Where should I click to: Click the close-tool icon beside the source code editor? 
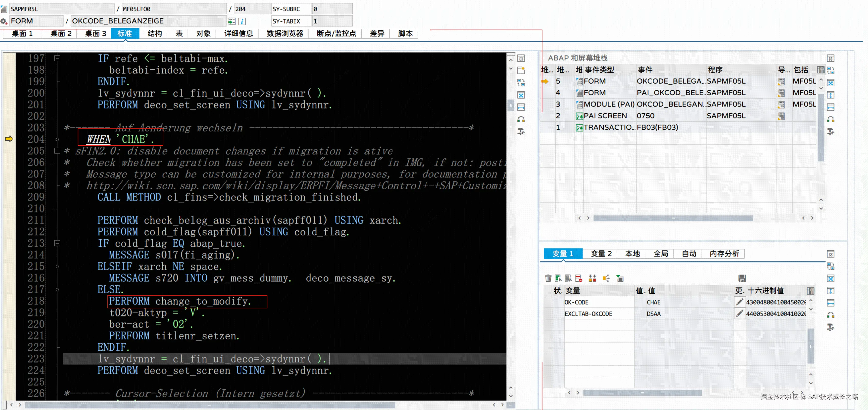521,59
